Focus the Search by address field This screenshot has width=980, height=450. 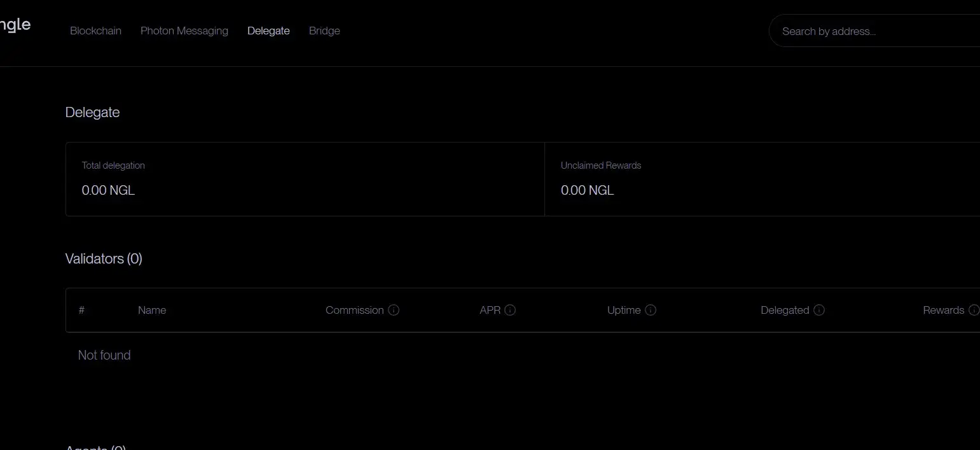[x=878, y=31]
